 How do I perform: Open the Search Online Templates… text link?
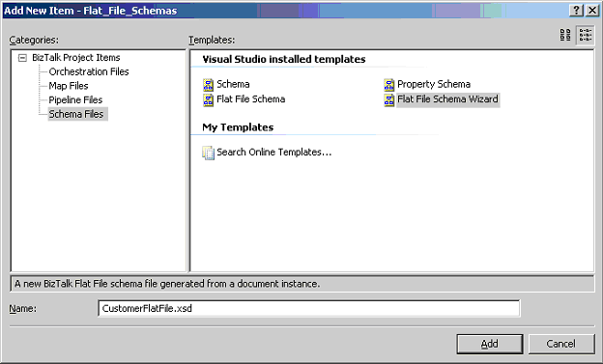click(273, 153)
